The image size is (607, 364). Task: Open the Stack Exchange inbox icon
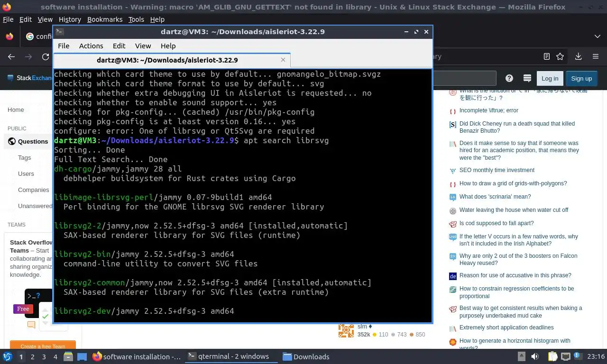click(527, 78)
